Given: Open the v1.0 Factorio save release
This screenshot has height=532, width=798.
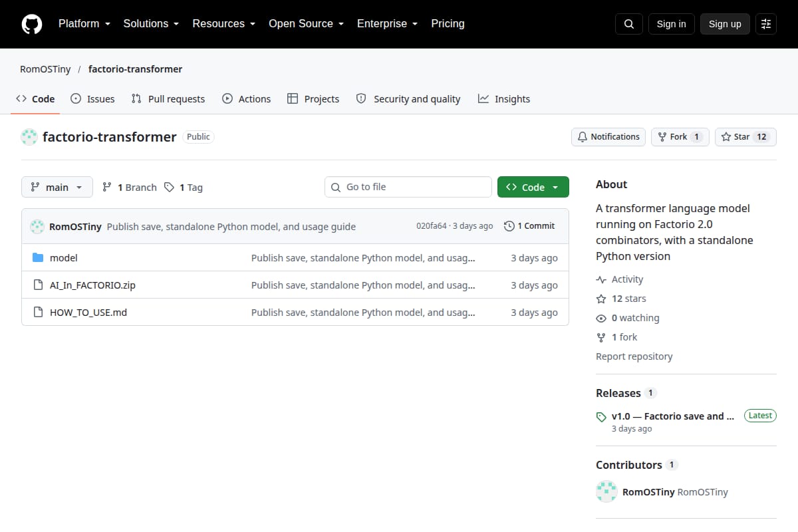Looking at the screenshot, I should pos(673,416).
